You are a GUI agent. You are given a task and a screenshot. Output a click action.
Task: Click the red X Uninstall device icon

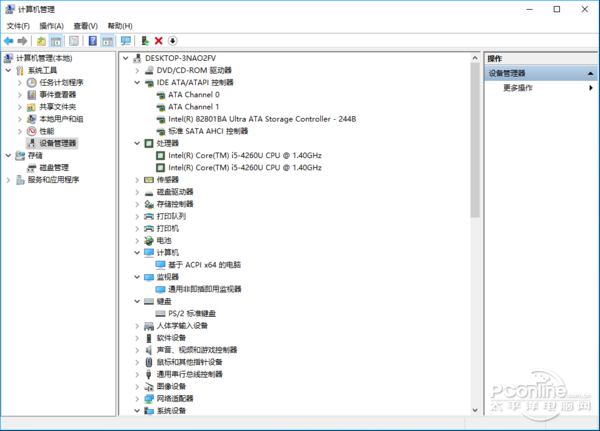pos(158,41)
